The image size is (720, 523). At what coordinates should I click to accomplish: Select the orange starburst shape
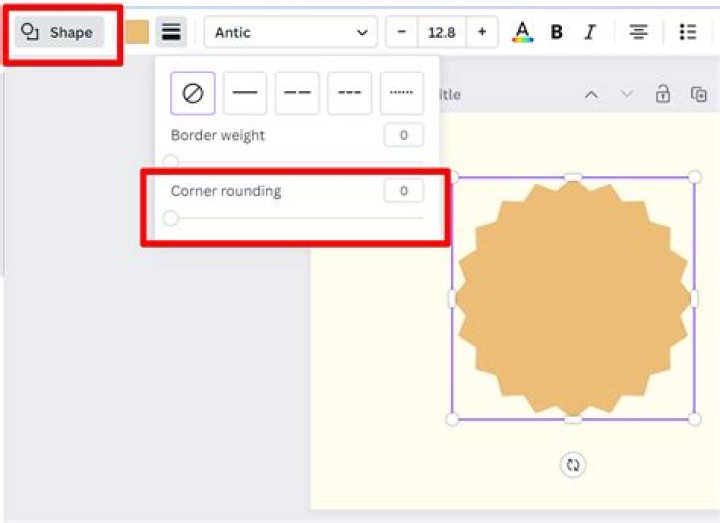click(573, 298)
